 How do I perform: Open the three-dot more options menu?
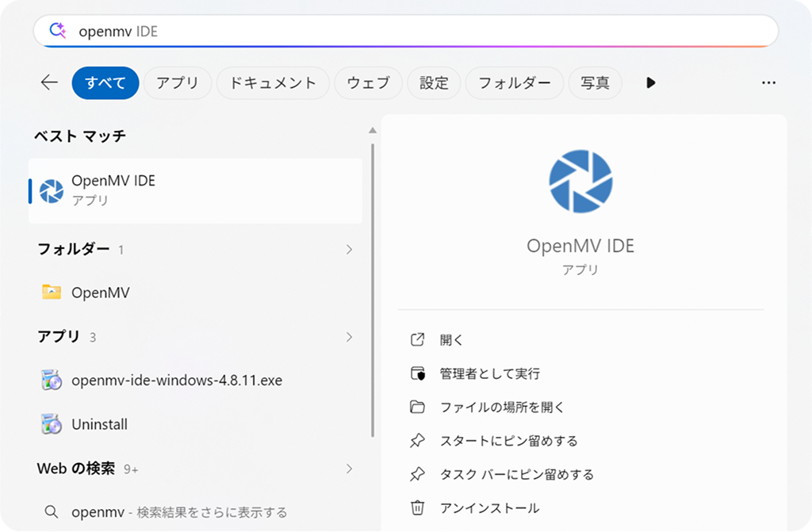coord(768,83)
